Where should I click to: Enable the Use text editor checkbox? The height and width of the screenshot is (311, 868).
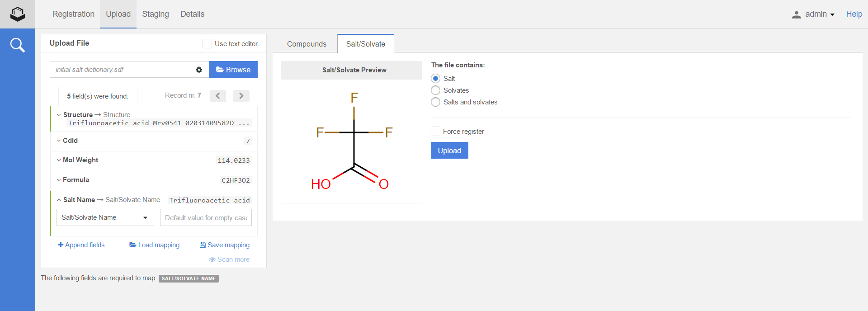(x=207, y=43)
